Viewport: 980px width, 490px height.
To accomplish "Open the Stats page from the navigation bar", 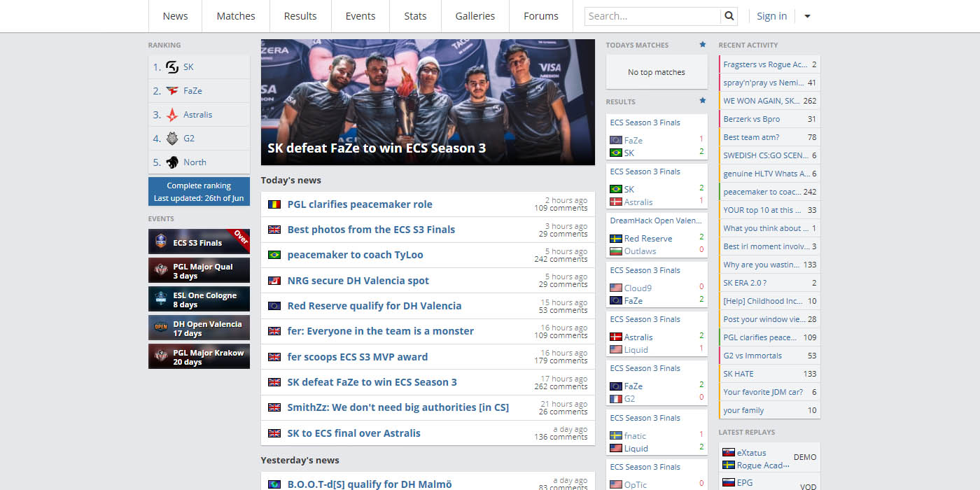I will click(415, 15).
